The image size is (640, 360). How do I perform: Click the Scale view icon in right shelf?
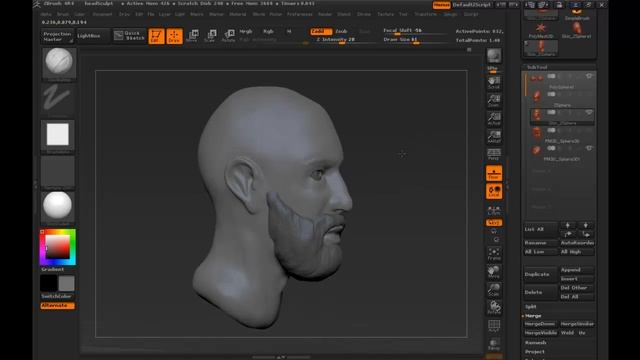pos(494,290)
